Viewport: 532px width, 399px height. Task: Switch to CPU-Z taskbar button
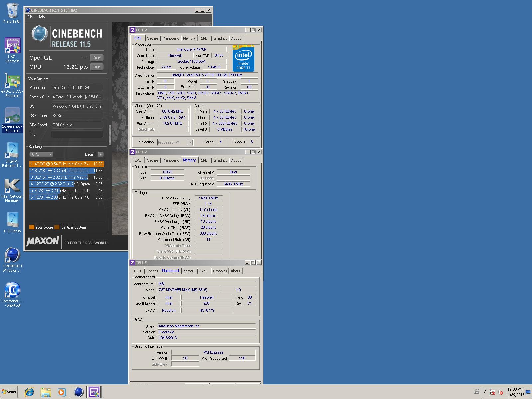pyautogui.click(x=94, y=392)
